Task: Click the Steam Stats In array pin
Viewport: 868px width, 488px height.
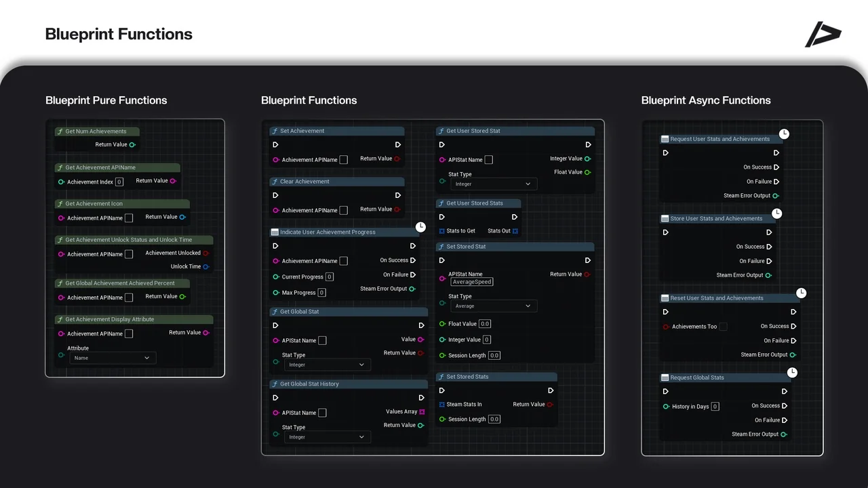Action: [x=442, y=405]
